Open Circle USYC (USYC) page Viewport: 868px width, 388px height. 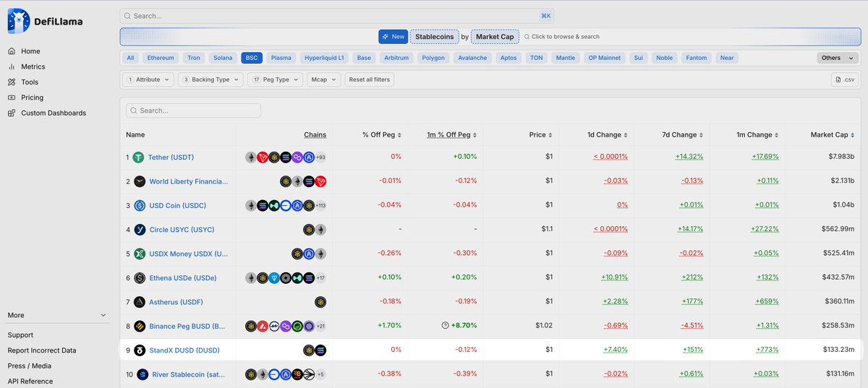tap(182, 230)
